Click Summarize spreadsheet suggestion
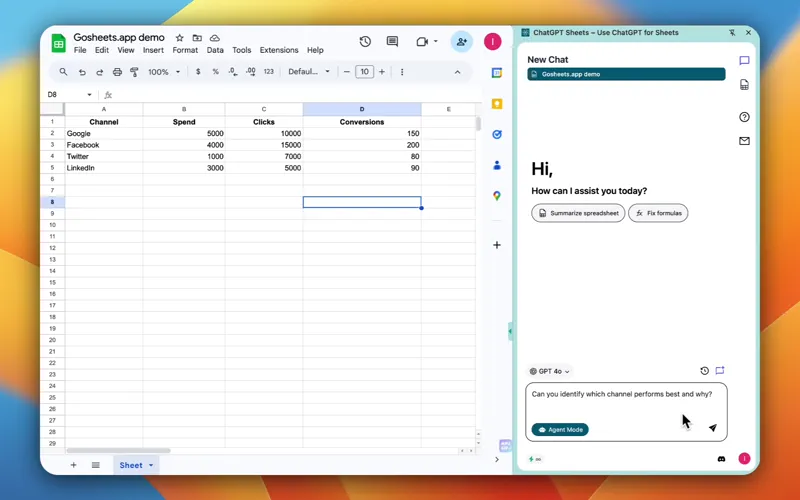The image size is (800, 500). pos(578,213)
